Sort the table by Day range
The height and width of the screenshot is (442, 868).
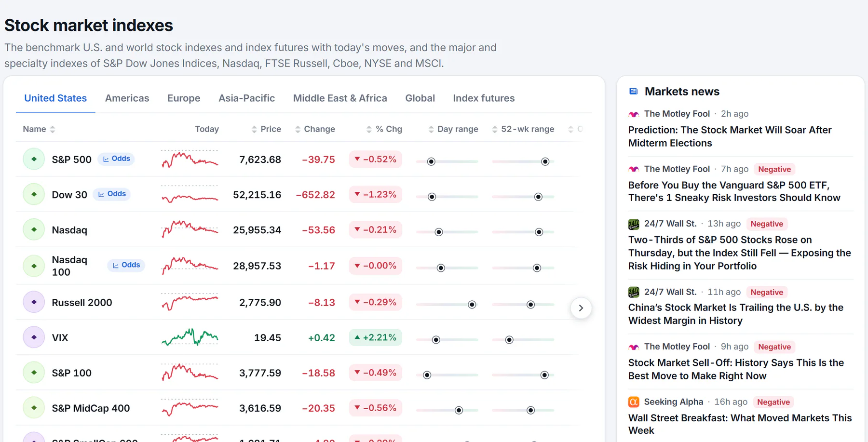tap(453, 129)
